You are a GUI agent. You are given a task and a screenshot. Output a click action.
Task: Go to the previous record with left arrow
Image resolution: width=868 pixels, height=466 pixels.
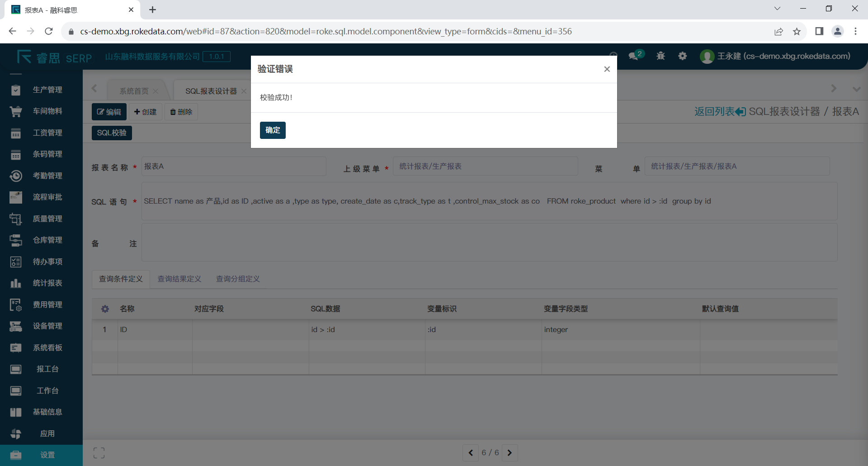pyautogui.click(x=471, y=453)
